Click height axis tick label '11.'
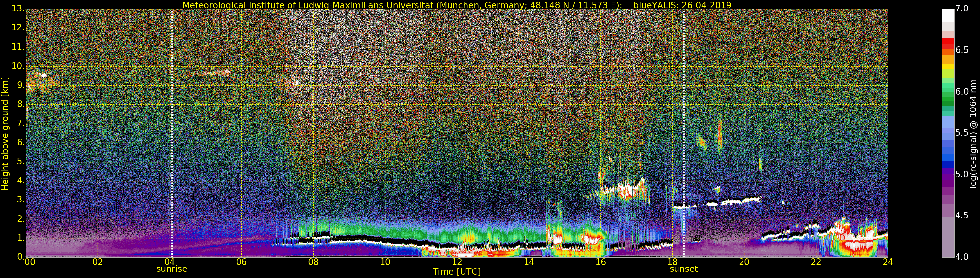This screenshot has width=980, height=278. (x=18, y=47)
